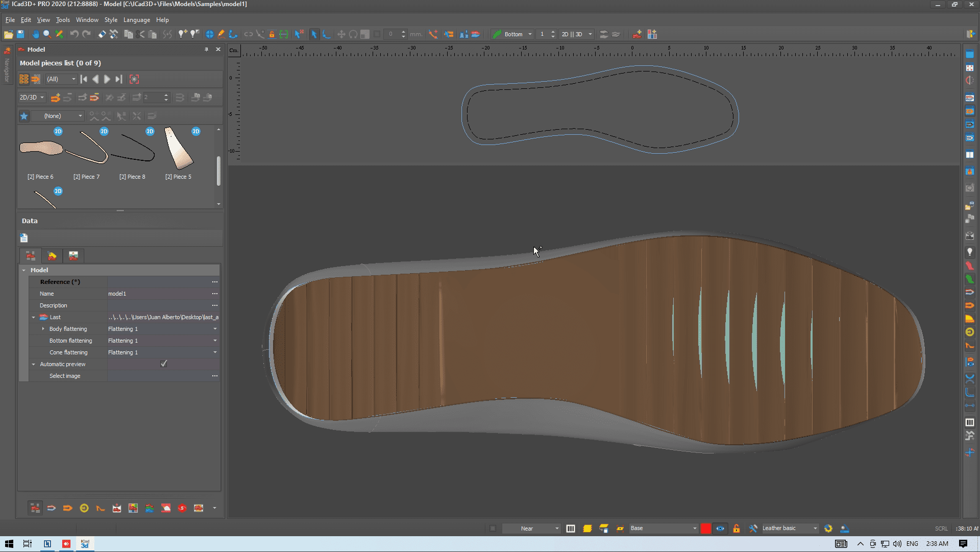This screenshot has width=980, height=552.
Task: Open the Body flattening dropdown
Action: click(214, 329)
